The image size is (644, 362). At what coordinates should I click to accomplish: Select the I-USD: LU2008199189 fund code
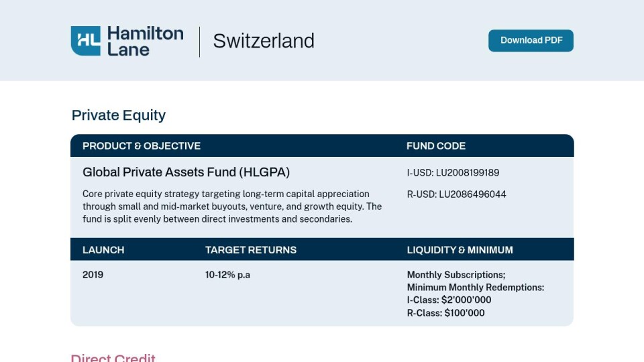pyautogui.click(x=453, y=172)
